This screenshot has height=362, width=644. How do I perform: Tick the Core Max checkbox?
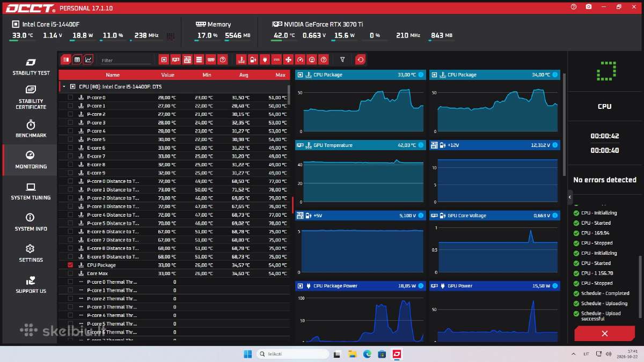click(70, 274)
